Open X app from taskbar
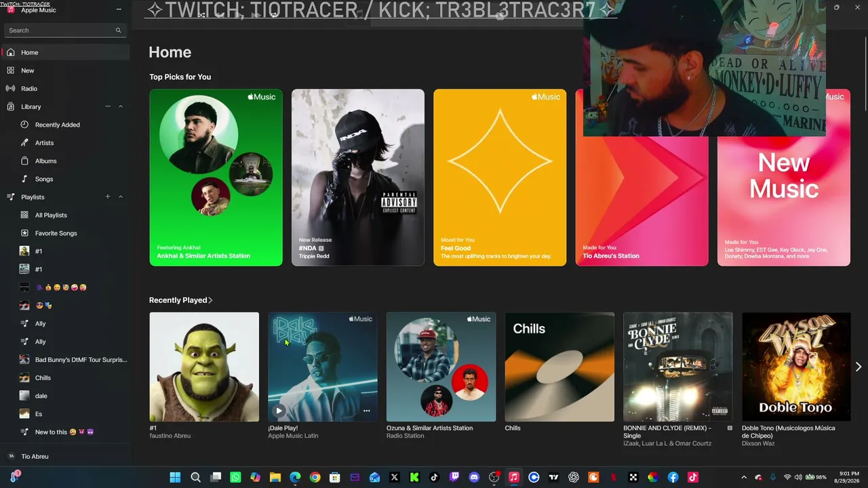The width and height of the screenshot is (868, 488). point(395,477)
